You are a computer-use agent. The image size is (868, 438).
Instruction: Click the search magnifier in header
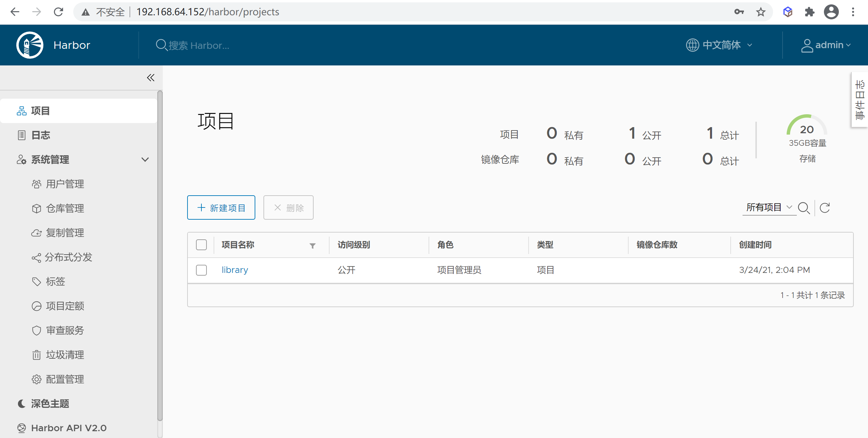tap(161, 45)
